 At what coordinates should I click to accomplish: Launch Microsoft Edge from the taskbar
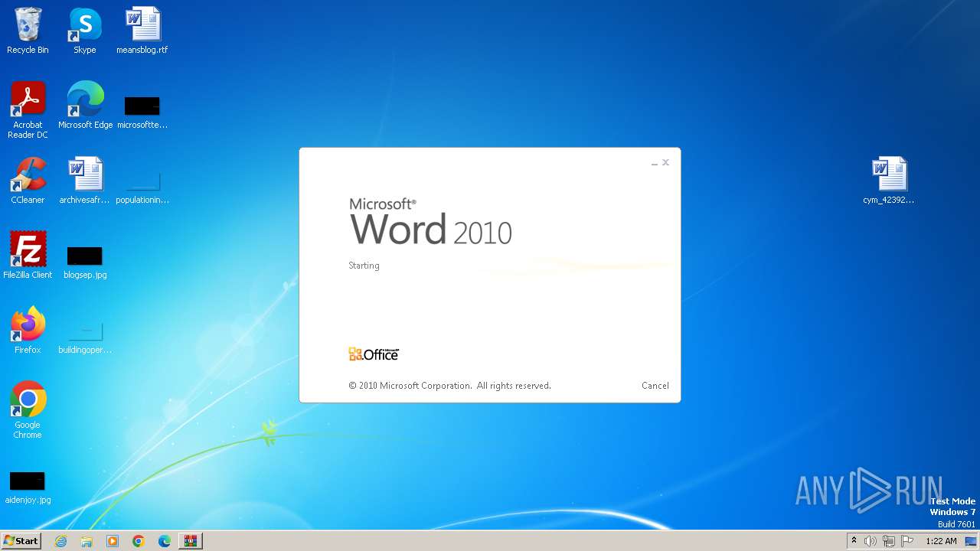pos(165,541)
